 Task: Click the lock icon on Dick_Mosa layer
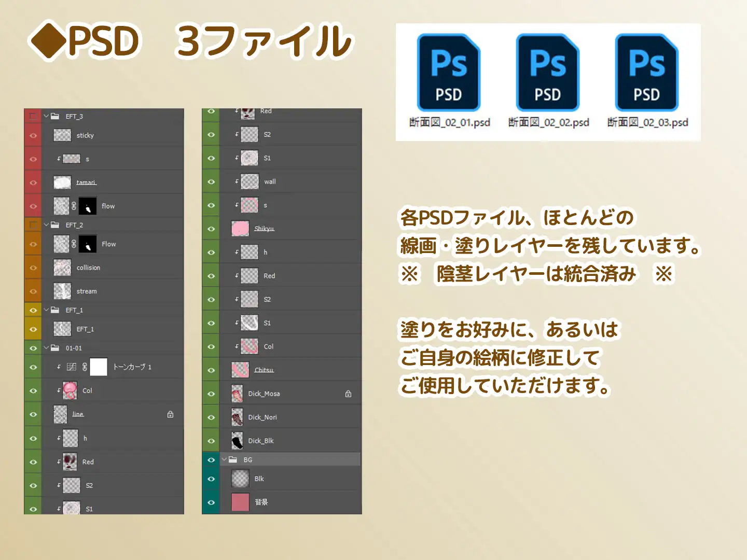pyautogui.click(x=348, y=394)
